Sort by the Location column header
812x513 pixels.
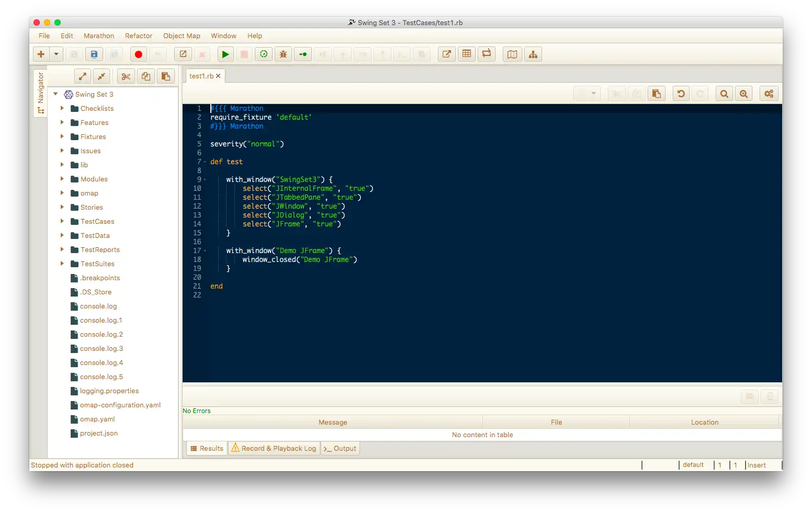(705, 423)
